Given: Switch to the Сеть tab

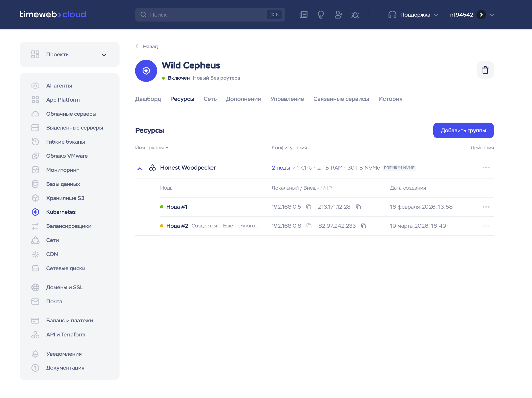Looking at the screenshot, I should point(210,99).
